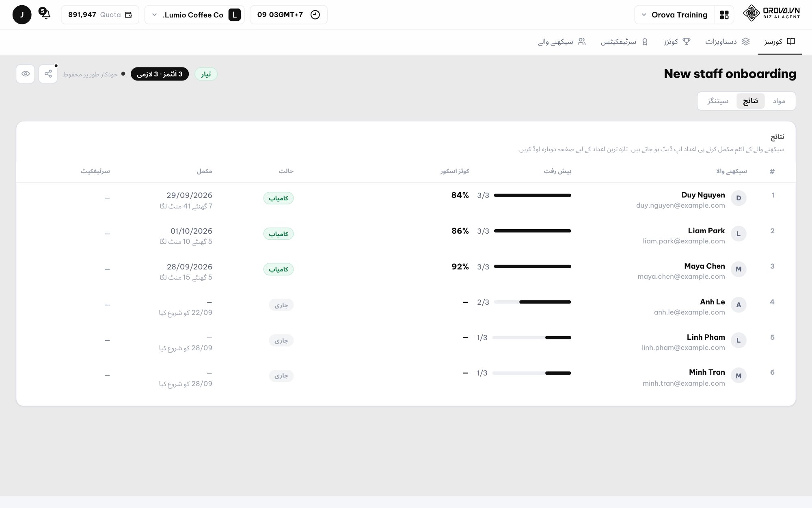Click the 891,947 Quota box
Image resolution: width=812 pixels, height=508 pixels.
pyautogui.click(x=100, y=15)
